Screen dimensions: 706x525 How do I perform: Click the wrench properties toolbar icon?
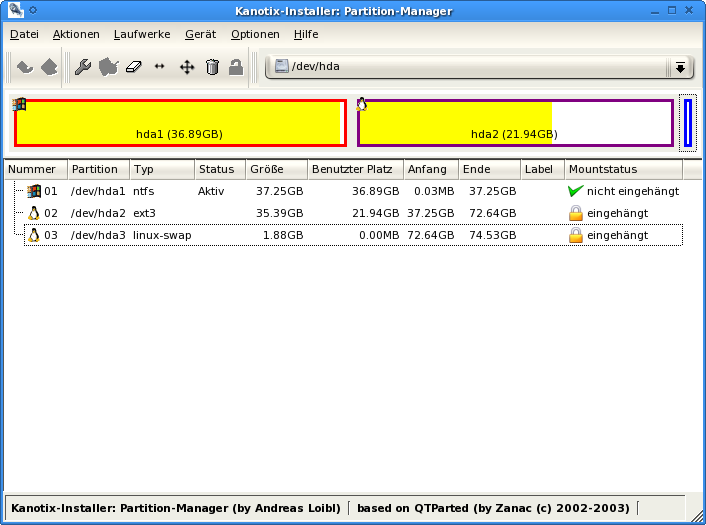83,67
